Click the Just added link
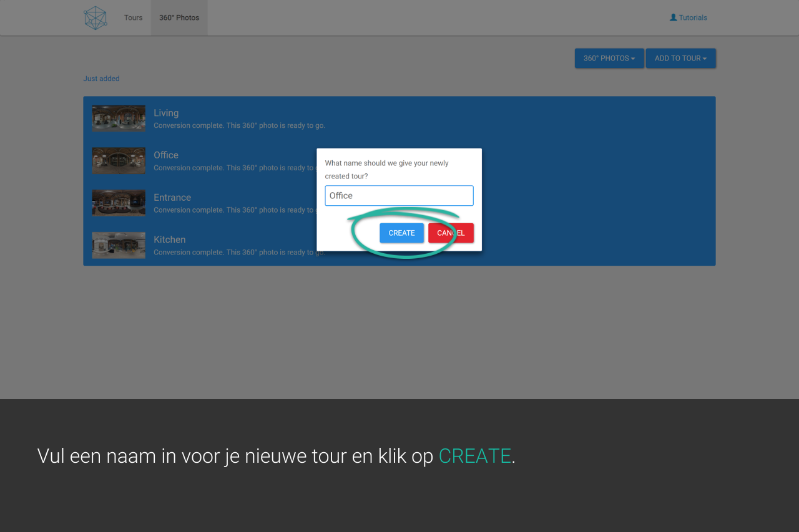799x532 pixels. click(101, 79)
